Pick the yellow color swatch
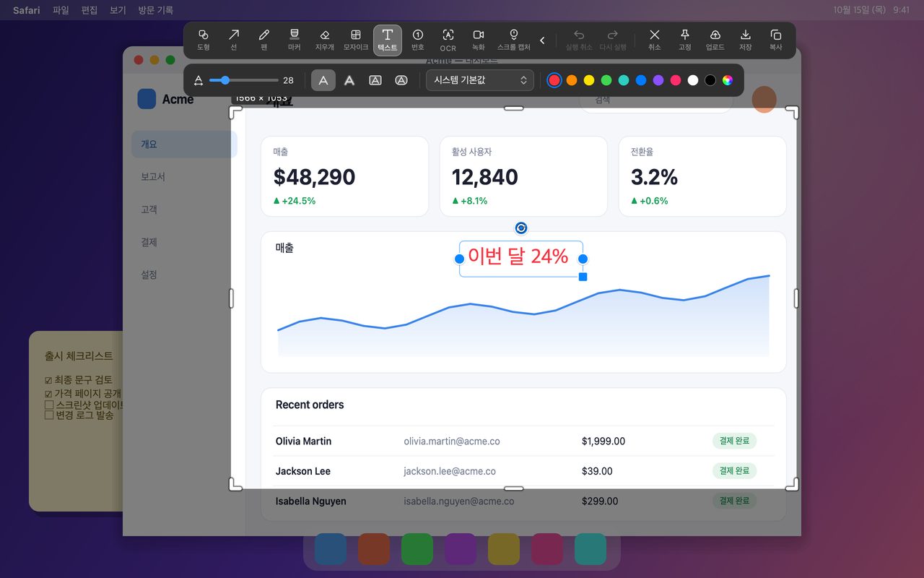Viewport: 924px width, 578px height. (589, 80)
